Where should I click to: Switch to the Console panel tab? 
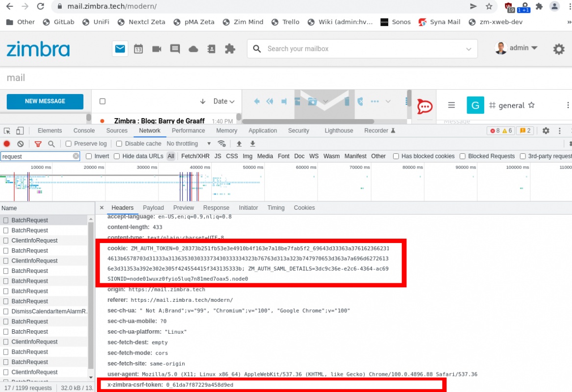(x=84, y=131)
